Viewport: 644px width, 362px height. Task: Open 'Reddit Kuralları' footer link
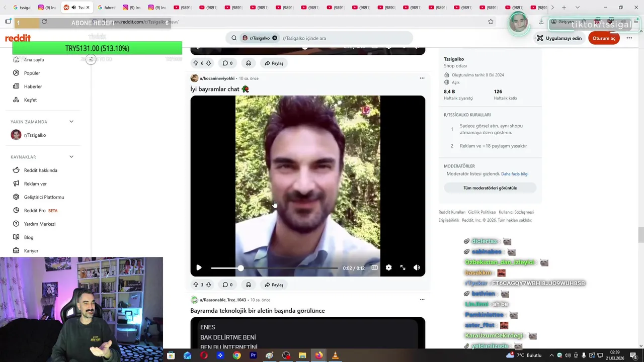tap(452, 212)
